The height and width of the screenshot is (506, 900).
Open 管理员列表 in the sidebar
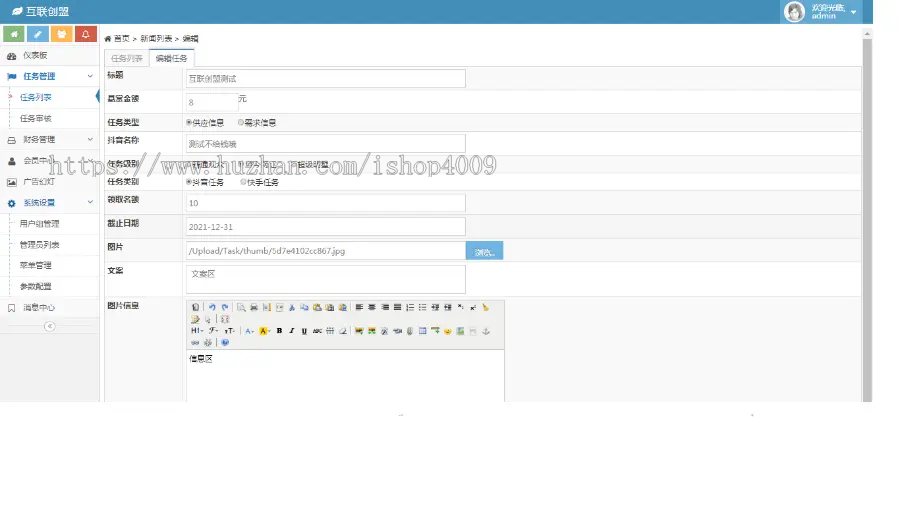point(40,245)
